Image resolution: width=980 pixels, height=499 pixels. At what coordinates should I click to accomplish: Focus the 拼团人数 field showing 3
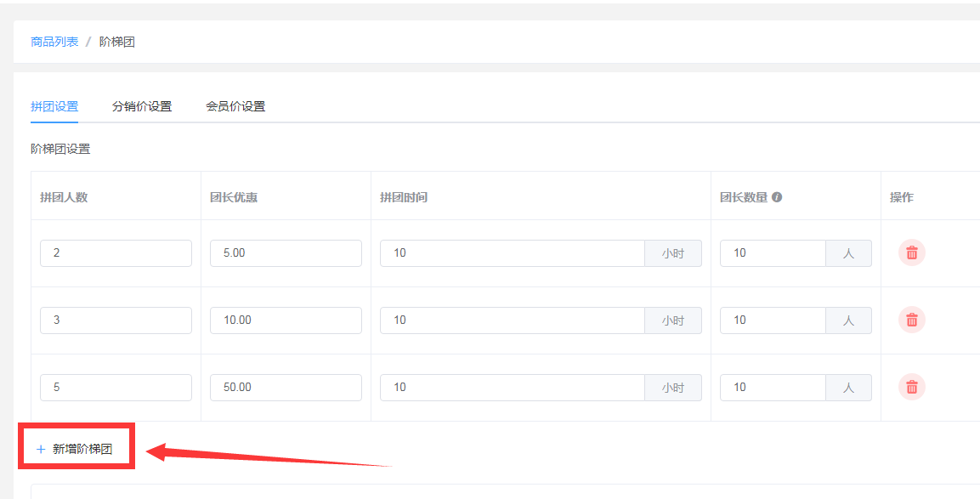(116, 320)
